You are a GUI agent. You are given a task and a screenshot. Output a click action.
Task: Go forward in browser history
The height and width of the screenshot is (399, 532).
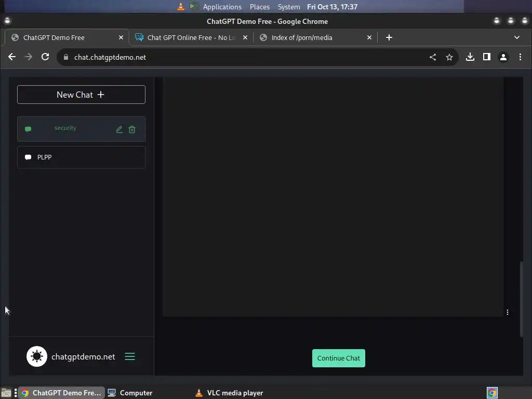click(29, 57)
